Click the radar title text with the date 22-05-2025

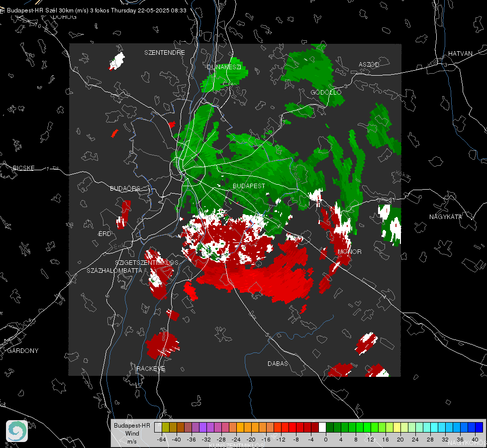tap(97, 10)
